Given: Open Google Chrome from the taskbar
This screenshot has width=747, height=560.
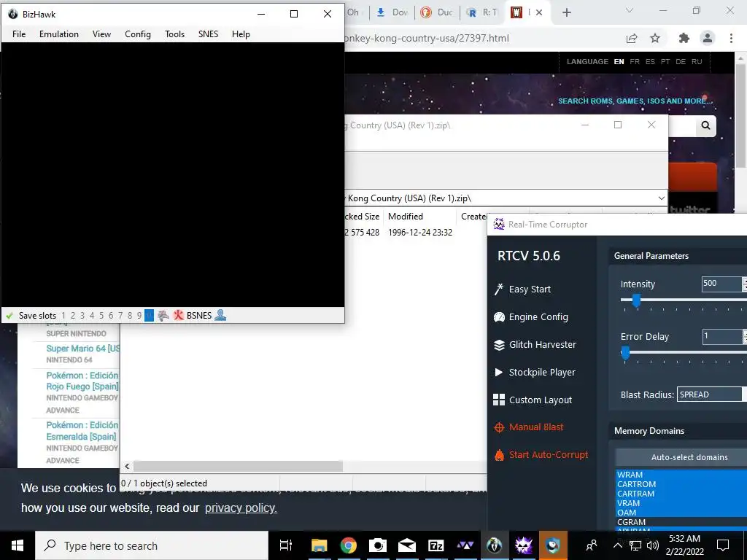Looking at the screenshot, I should point(348,545).
